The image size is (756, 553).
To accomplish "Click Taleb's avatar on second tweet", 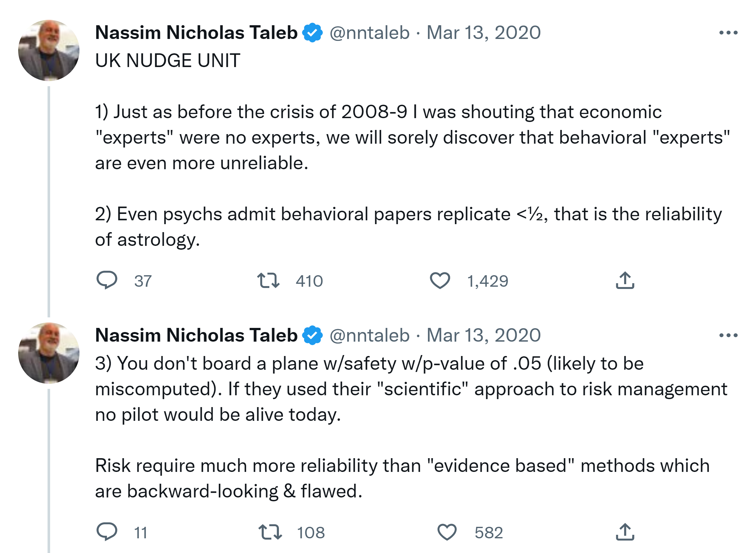I will pyautogui.click(x=49, y=353).
